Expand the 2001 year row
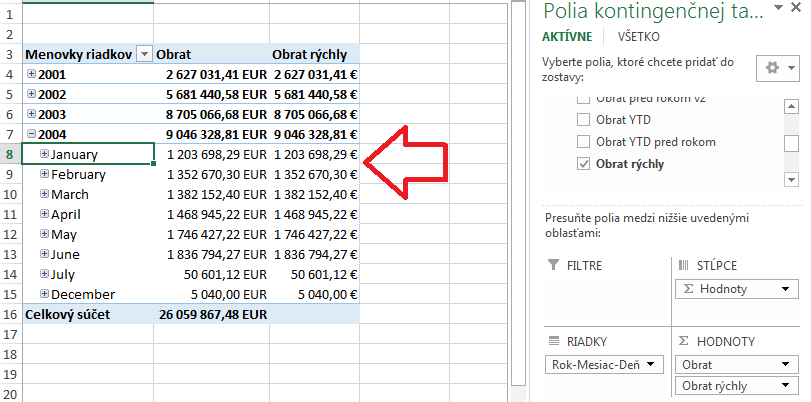This screenshot has height=402, width=811. 32,74
